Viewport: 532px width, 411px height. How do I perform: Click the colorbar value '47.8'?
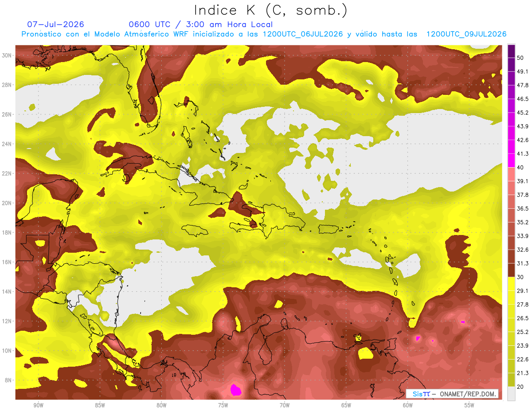coord(522,85)
